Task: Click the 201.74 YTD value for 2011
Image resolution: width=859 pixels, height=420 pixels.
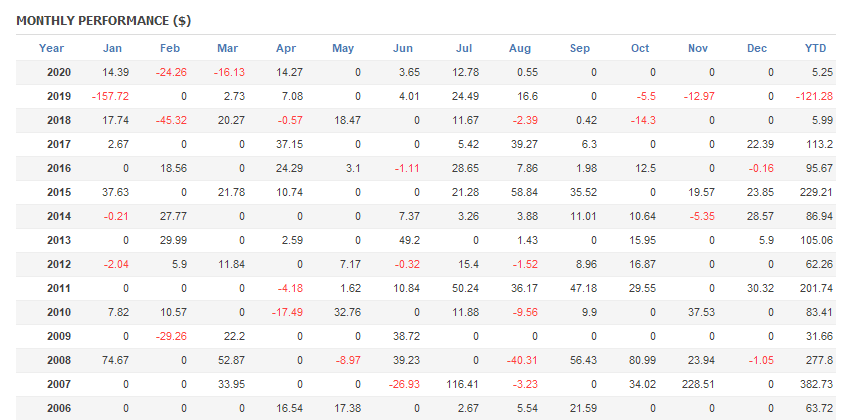Action: [816, 289]
